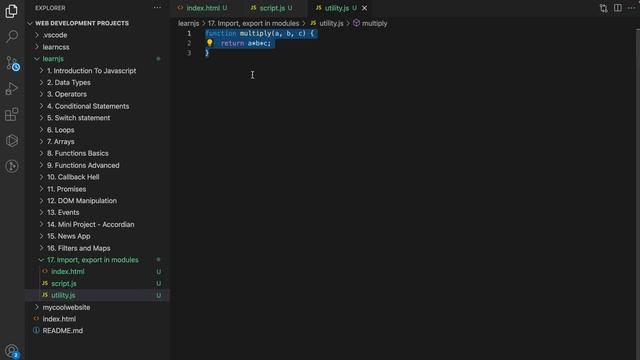Open the Accounts menu icon
Image resolution: width=640 pixels, height=360 pixels.
tap(12, 351)
